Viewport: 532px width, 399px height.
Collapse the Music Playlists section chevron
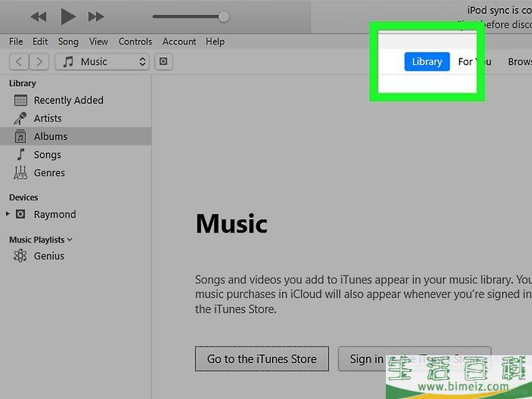pyautogui.click(x=69, y=240)
